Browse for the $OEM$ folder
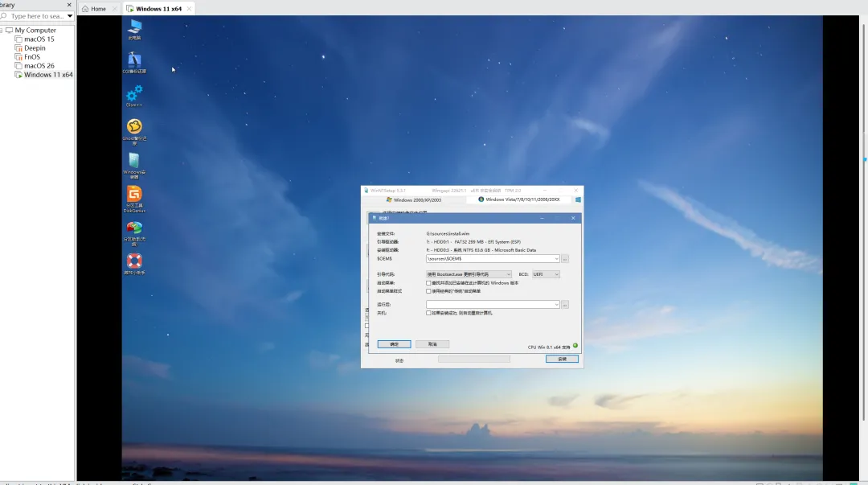This screenshot has width=868, height=485. 565,259
